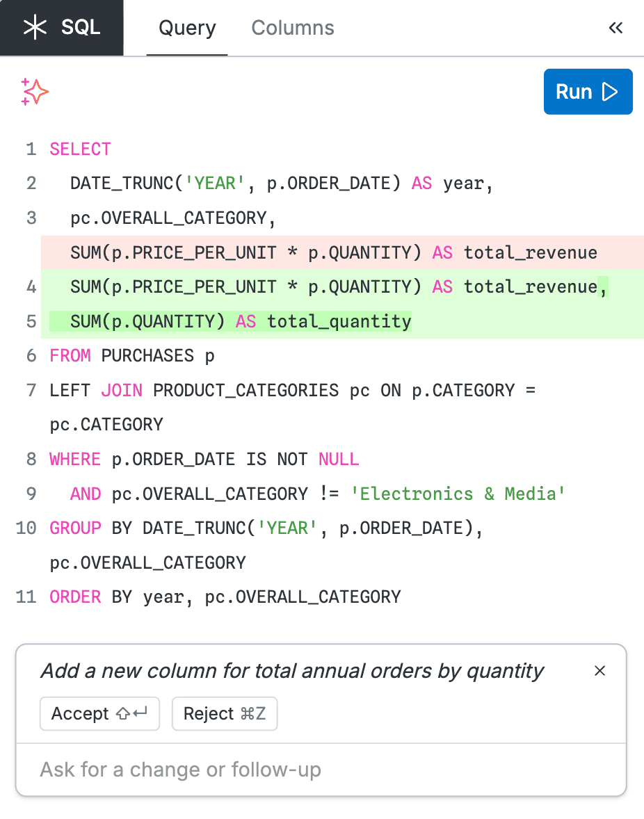Collapse the editor panel with the double-chevron icon

(615, 28)
